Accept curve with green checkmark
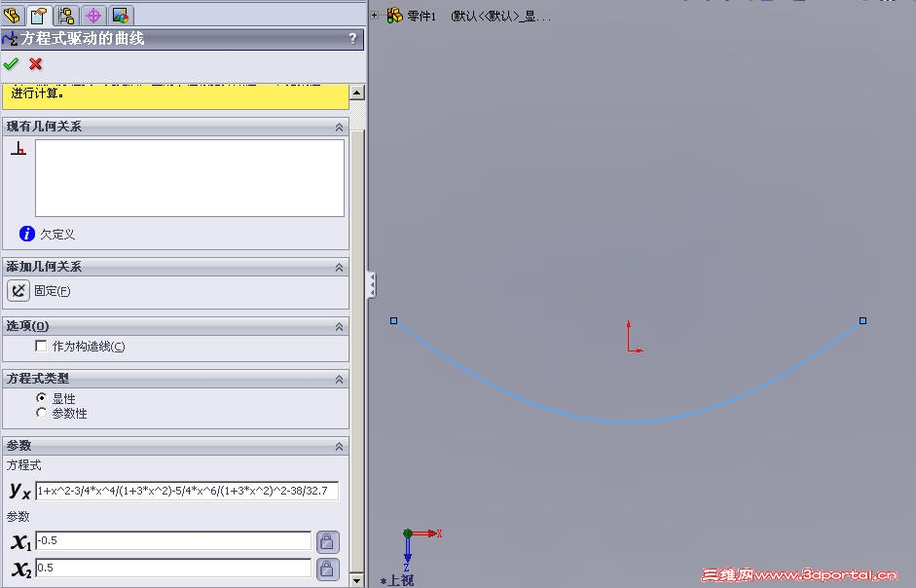Viewport: 916px width, 588px height. click(11, 63)
